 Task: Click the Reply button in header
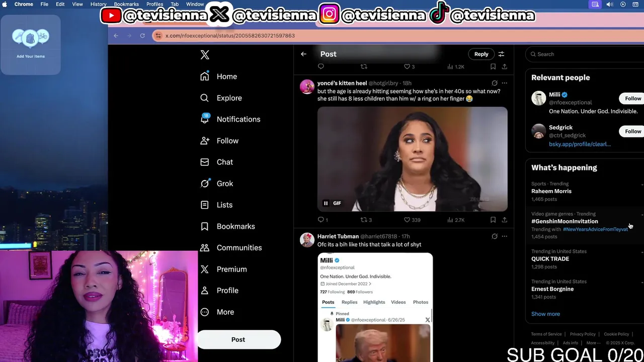coord(481,54)
